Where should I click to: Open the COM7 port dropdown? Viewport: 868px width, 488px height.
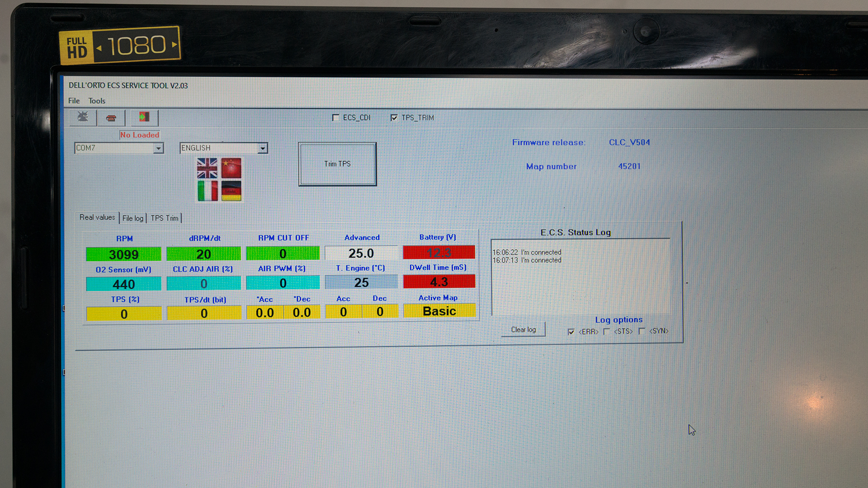point(158,148)
